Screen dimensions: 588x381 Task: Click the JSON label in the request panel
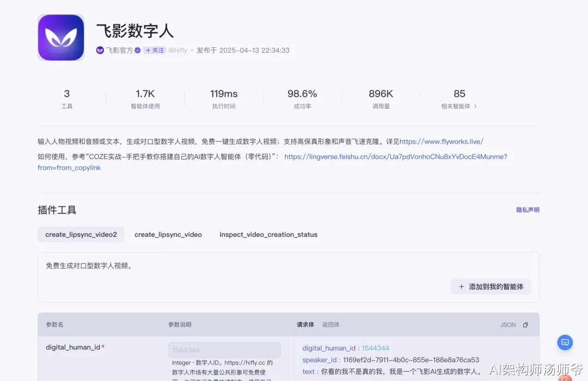pos(507,325)
